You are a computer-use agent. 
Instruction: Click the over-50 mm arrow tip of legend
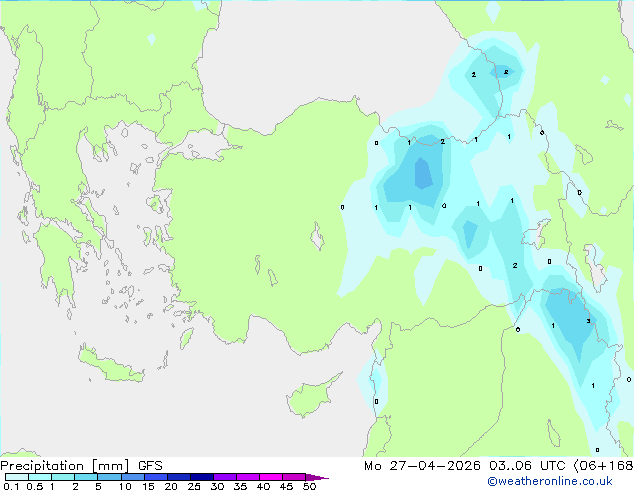(317, 477)
